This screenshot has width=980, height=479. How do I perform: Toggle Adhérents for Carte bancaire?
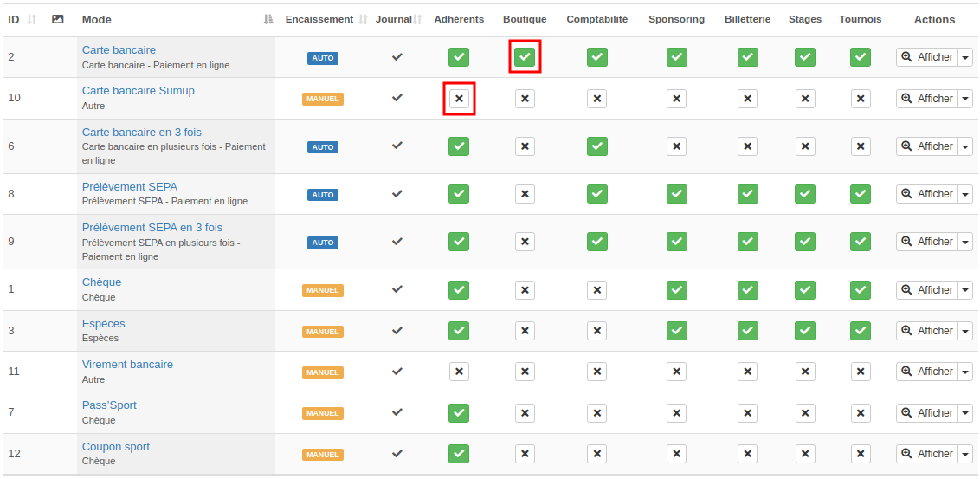pos(459,57)
